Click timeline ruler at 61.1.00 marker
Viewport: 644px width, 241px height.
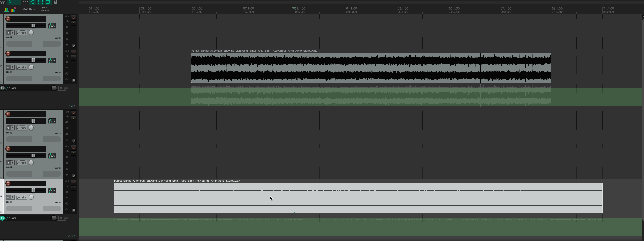pyautogui.click(x=351, y=9)
